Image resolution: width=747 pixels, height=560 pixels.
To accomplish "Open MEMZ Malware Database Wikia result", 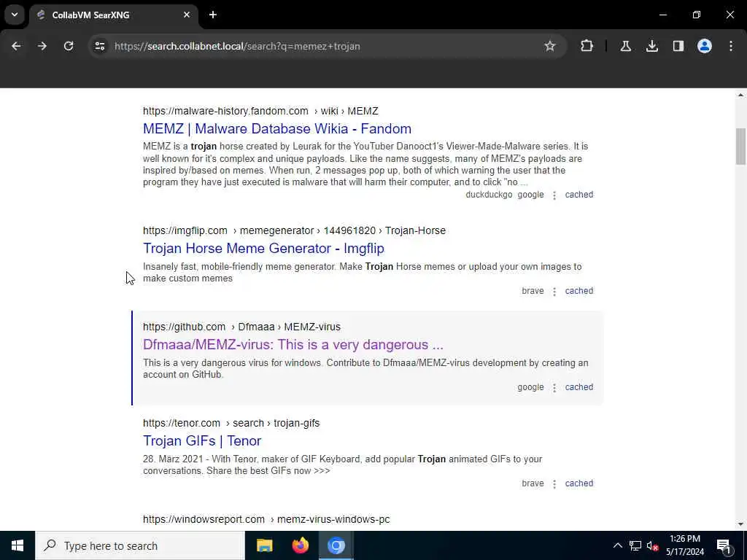I will (x=276, y=128).
